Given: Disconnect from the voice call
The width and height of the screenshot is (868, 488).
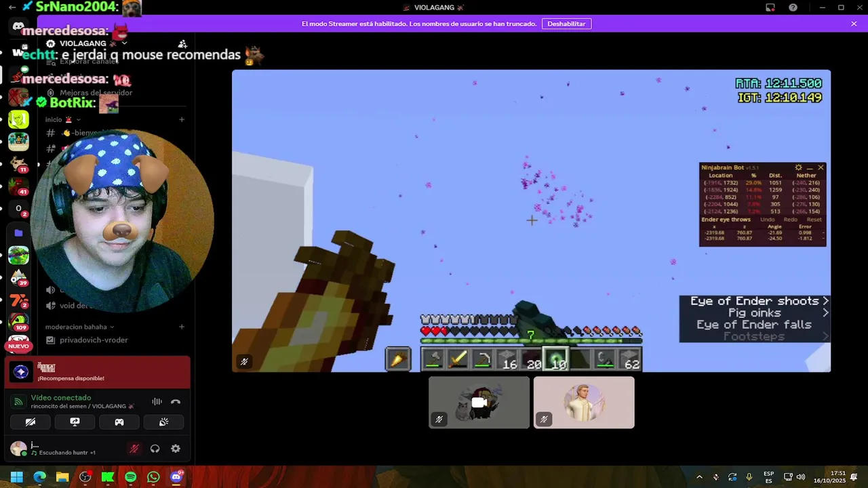Looking at the screenshot, I should click(176, 401).
